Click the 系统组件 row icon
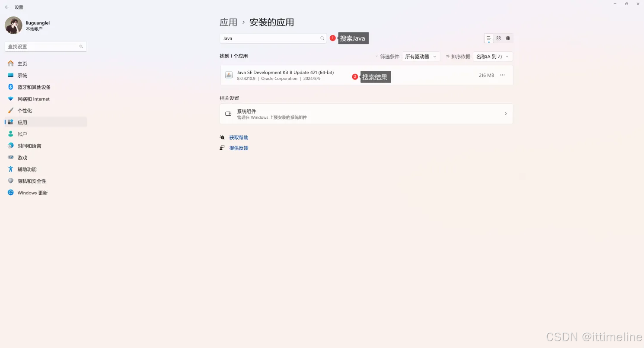This screenshot has height=348, width=644. click(229, 114)
